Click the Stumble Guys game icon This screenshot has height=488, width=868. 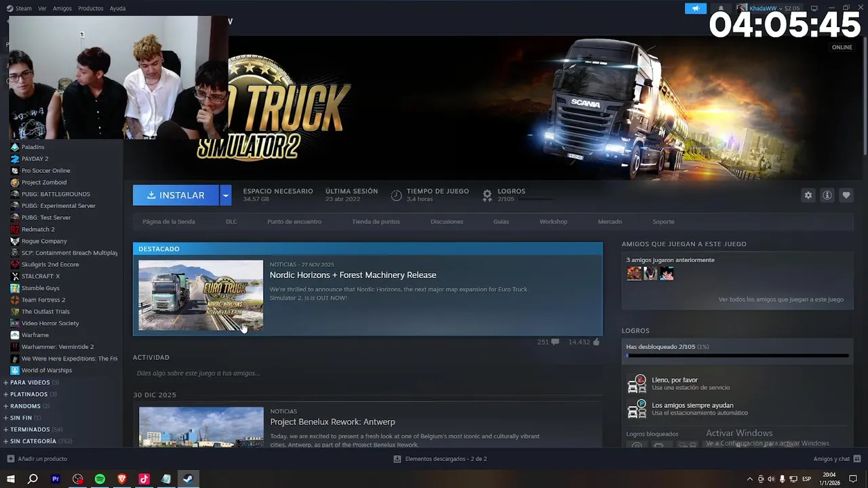pos(15,288)
